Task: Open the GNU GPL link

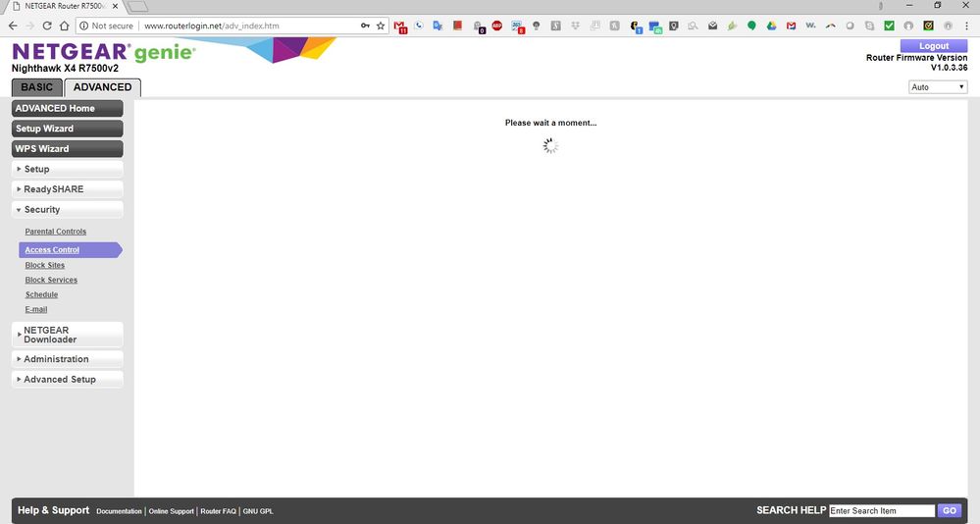Action: 258,511
